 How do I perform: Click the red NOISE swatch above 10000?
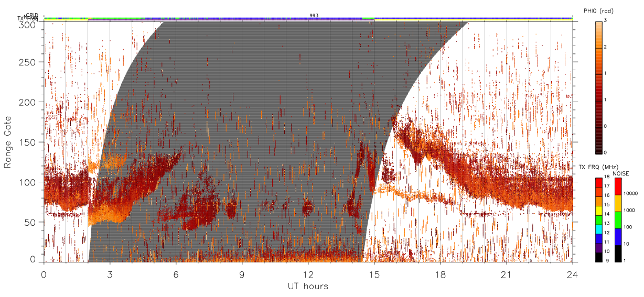pos(618,186)
